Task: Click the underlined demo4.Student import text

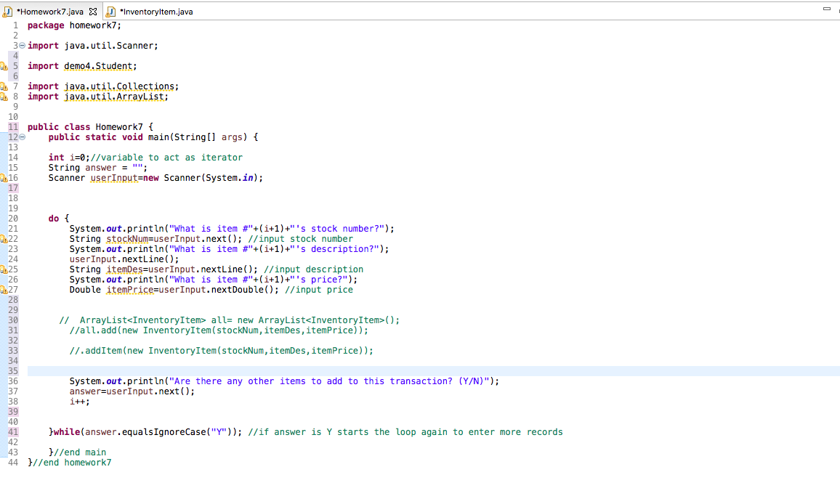Action: (99, 65)
